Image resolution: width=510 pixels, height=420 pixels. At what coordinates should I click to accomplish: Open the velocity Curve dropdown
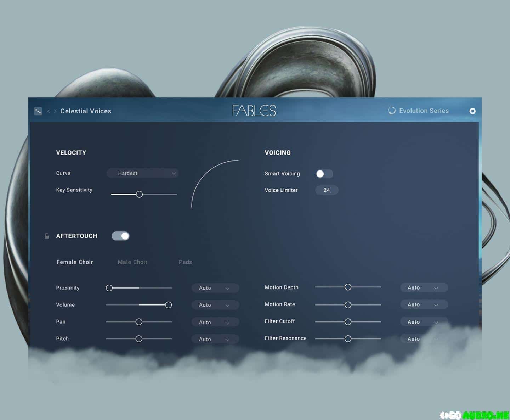click(x=143, y=173)
